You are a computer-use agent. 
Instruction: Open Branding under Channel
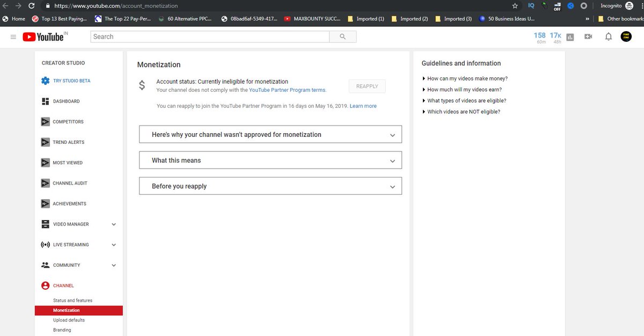click(62, 330)
